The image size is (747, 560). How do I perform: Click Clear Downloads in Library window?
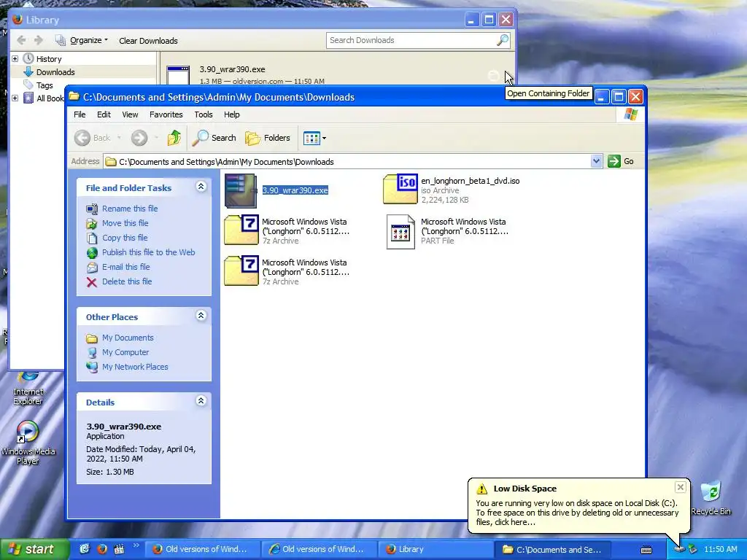tap(148, 41)
